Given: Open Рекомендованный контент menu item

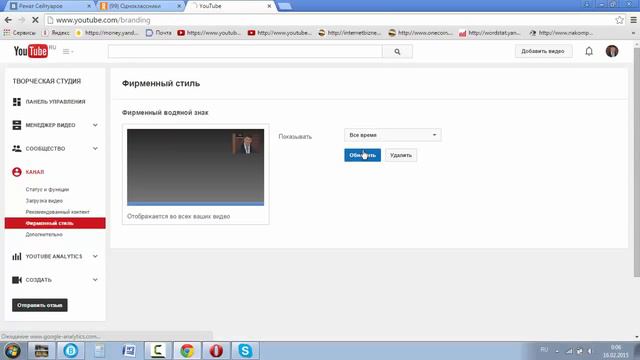Looking at the screenshot, I should click(58, 212).
